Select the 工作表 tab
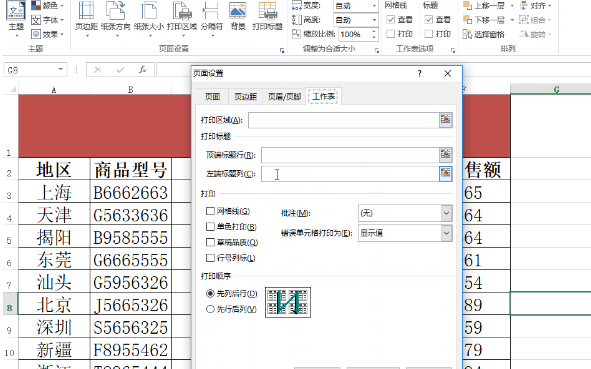591x369 pixels. coord(324,96)
